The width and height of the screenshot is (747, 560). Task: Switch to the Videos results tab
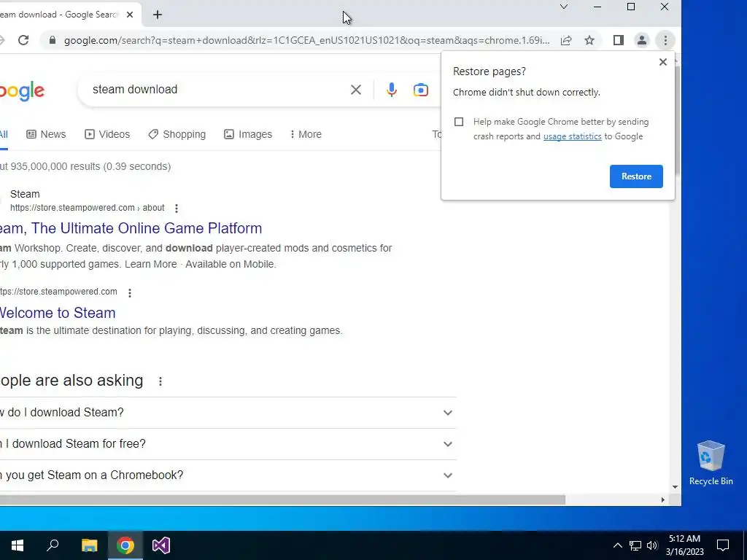click(x=107, y=134)
